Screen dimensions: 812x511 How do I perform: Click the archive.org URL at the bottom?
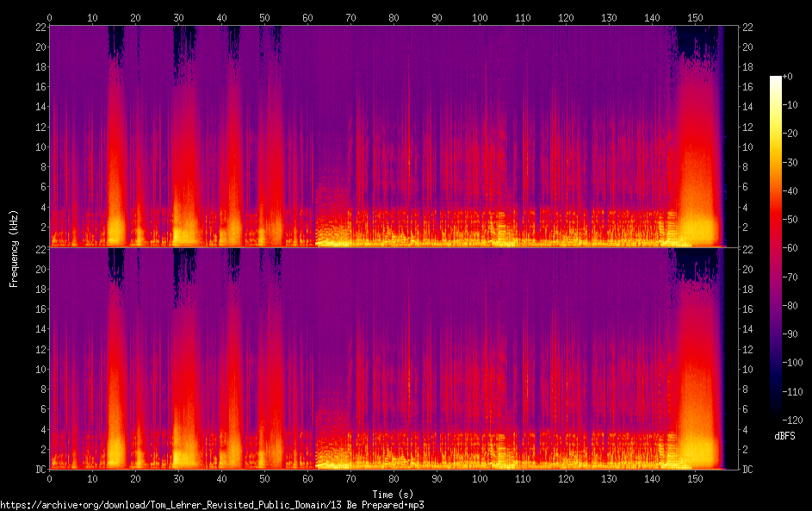coord(212,505)
